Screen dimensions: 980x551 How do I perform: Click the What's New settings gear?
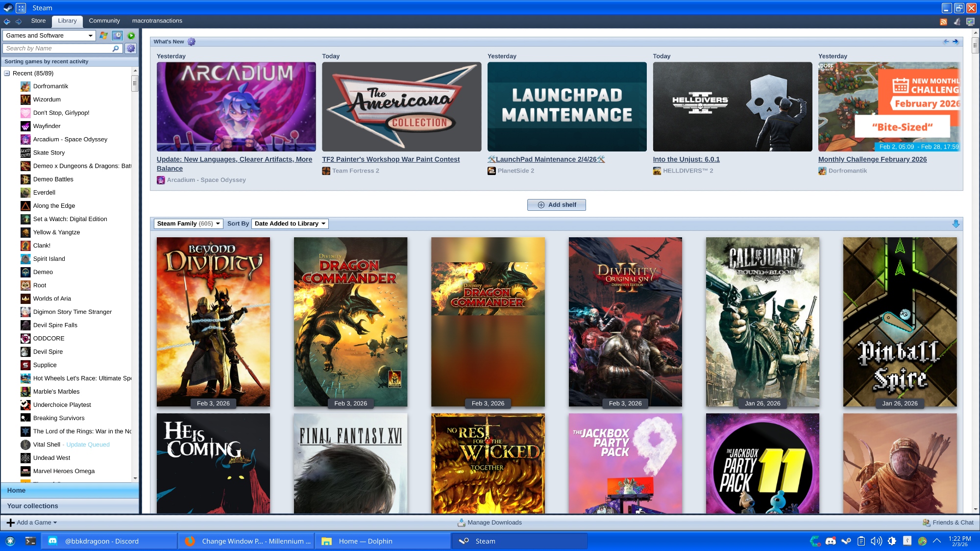pos(192,42)
